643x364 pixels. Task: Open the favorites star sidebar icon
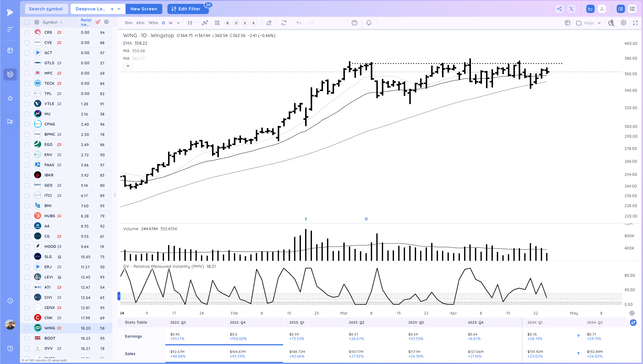10,98
